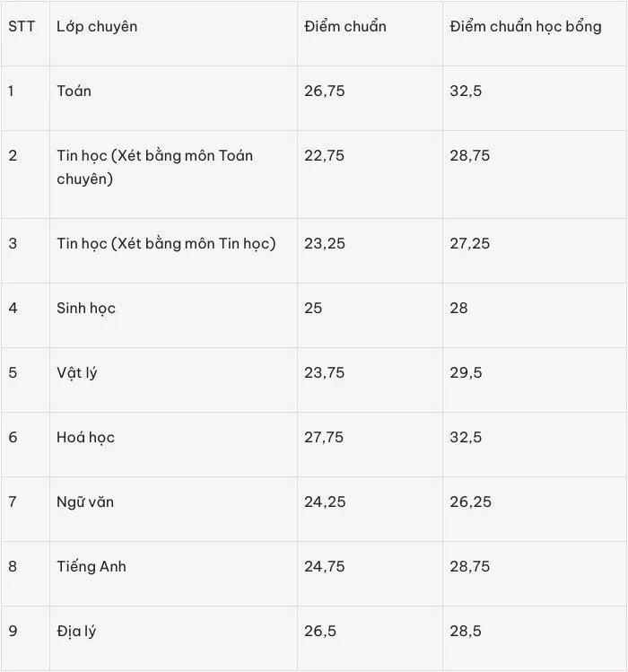The height and width of the screenshot is (672, 628).
Task: Select the STT header cell
Action: (x=25, y=34)
